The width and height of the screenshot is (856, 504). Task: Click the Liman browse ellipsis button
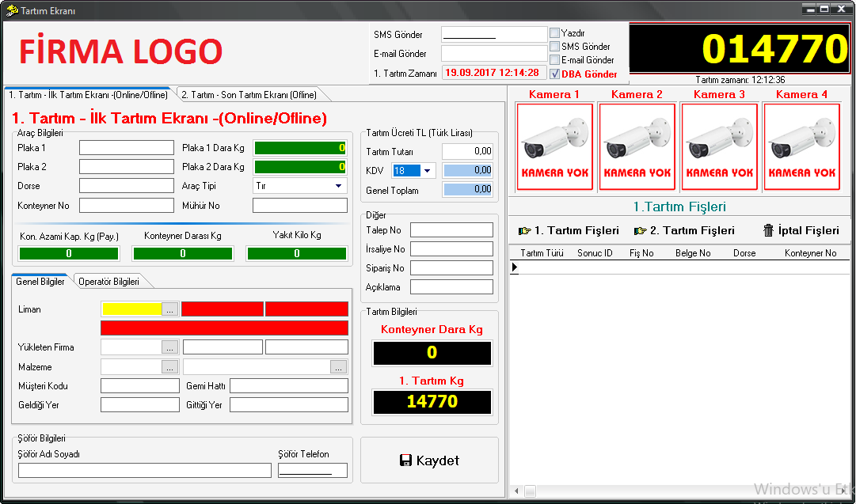(x=169, y=309)
